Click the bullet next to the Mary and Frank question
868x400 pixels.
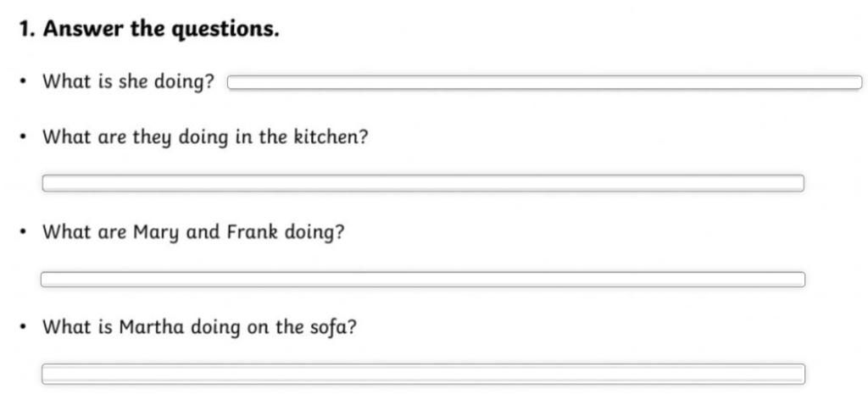click(23, 233)
